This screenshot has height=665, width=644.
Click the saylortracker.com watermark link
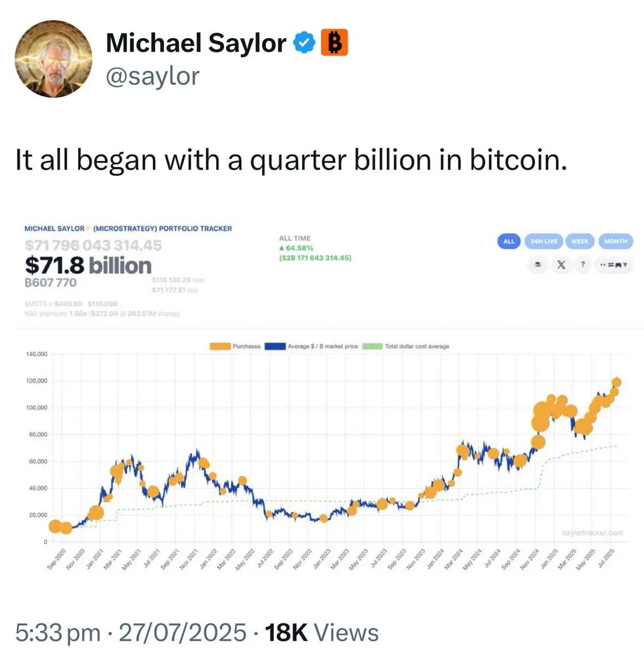point(592,533)
